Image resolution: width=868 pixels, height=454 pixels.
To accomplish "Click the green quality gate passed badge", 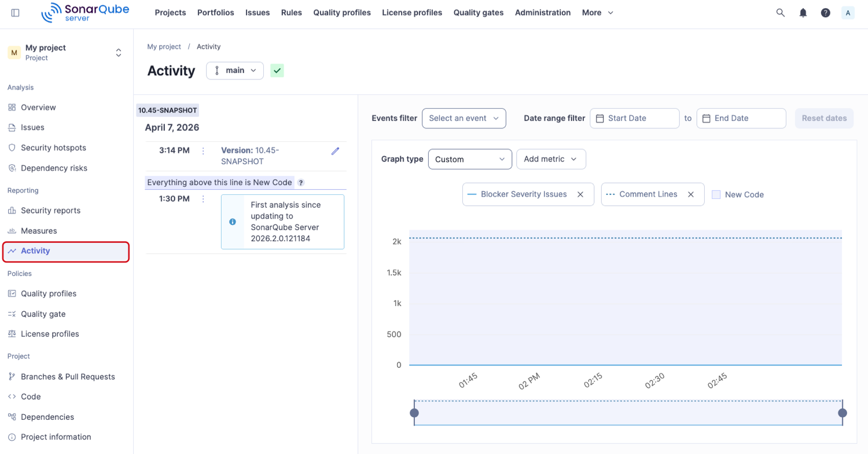I will point(277,71).
